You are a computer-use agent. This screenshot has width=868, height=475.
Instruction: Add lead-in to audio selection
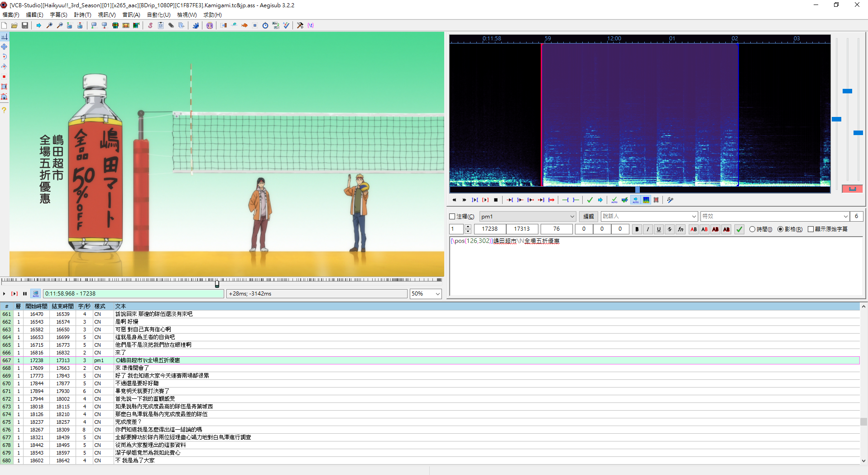565,200
